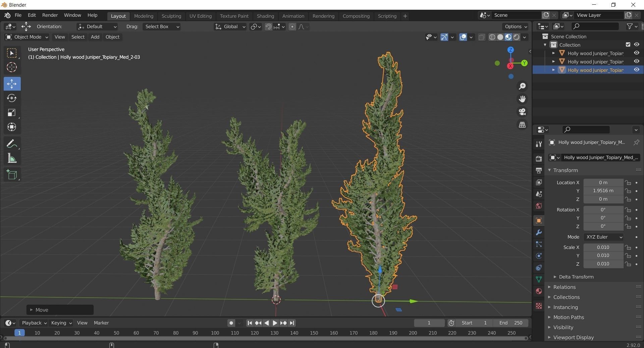The height and width of the screenshot is (348, 644).
Task: Switch to the Sculpting workspace tab
Action: 171,16
